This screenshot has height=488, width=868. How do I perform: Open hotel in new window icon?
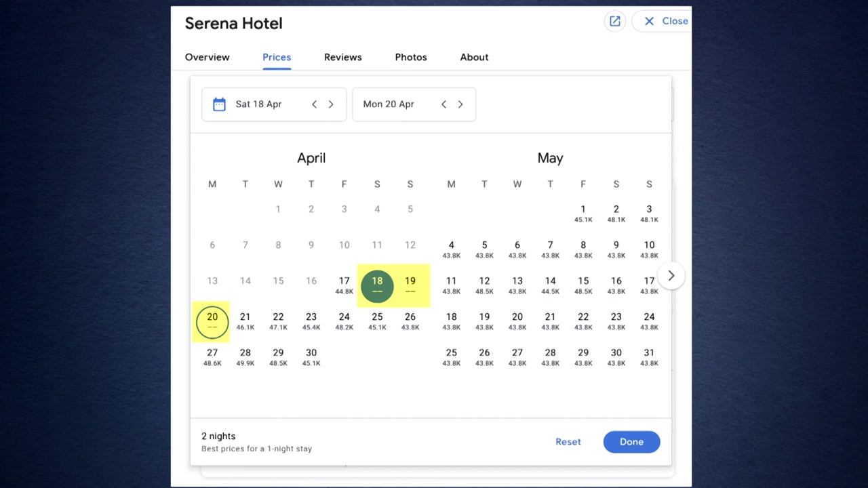click(x=614, y=21)
